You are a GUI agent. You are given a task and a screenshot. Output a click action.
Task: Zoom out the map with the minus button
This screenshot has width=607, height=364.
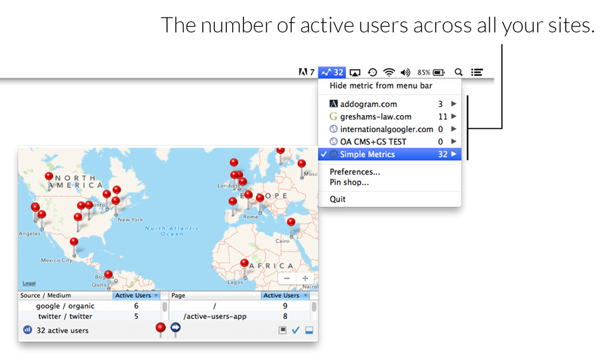point(287,278)
